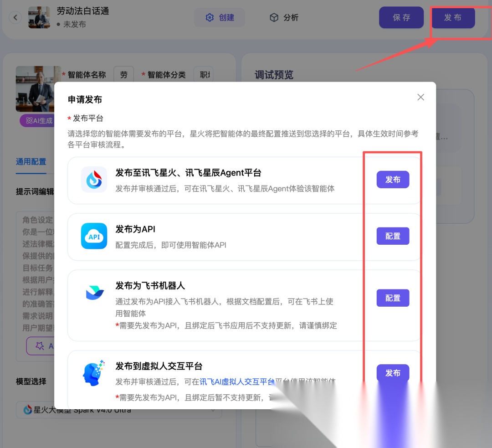
Task: Open the 讯飞AI虚拟人交互平台 link
Action: tap(236, 382)
